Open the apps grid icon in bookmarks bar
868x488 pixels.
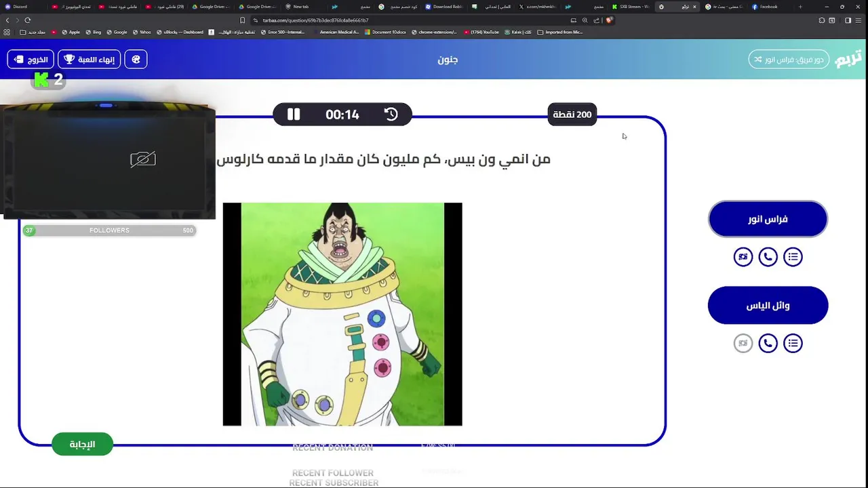pos(7,32)
